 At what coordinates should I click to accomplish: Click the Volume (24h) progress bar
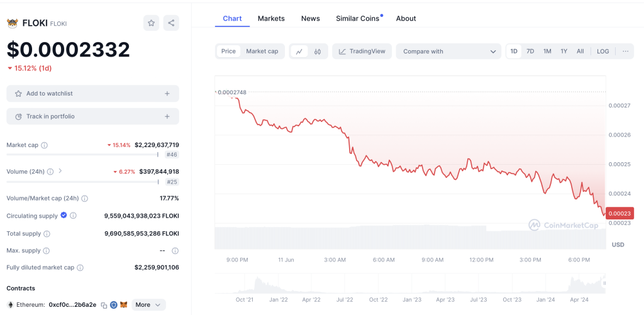click(82, 181)
